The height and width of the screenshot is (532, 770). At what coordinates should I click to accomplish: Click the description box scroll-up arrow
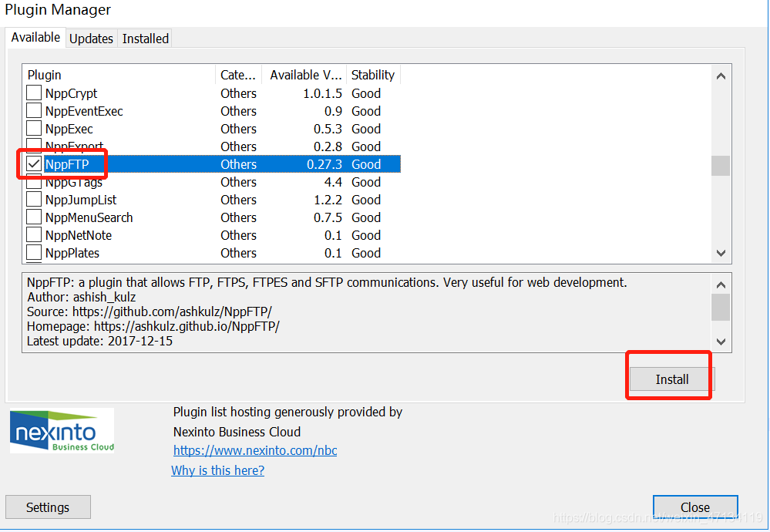pos(721,285)
